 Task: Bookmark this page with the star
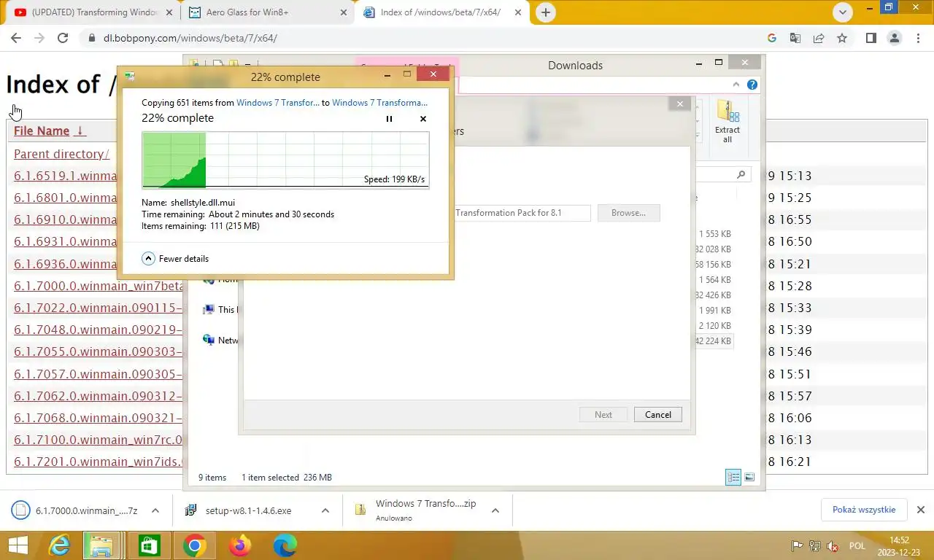842,38
